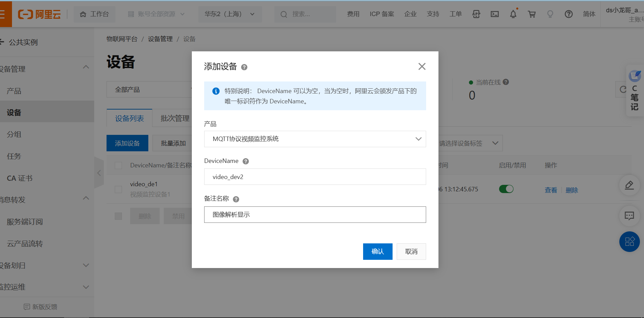
Task: Check the bottom batch-action checkbox
Action: point(118,216)
